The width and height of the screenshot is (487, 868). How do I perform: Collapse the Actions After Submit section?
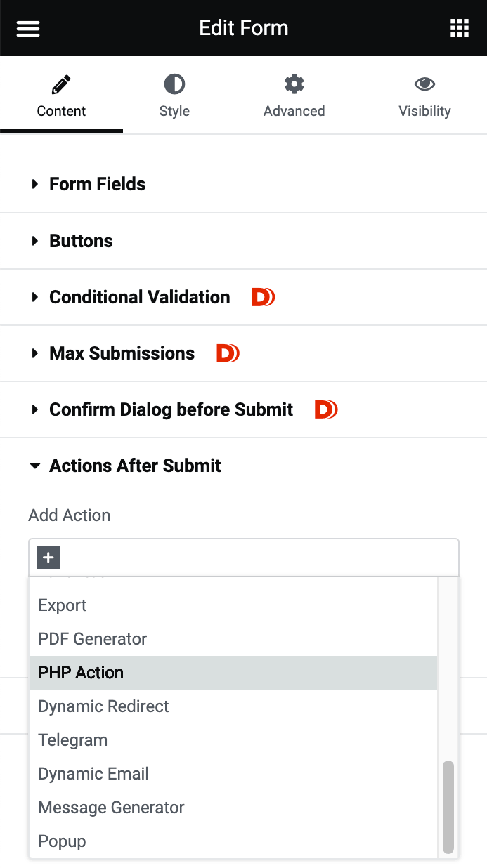tap(134, 466)
